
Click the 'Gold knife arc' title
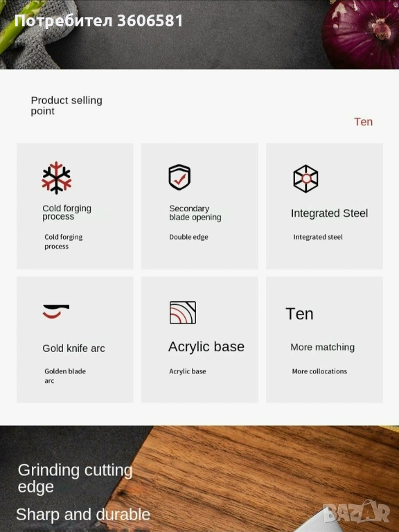click(x=73, y=348)
